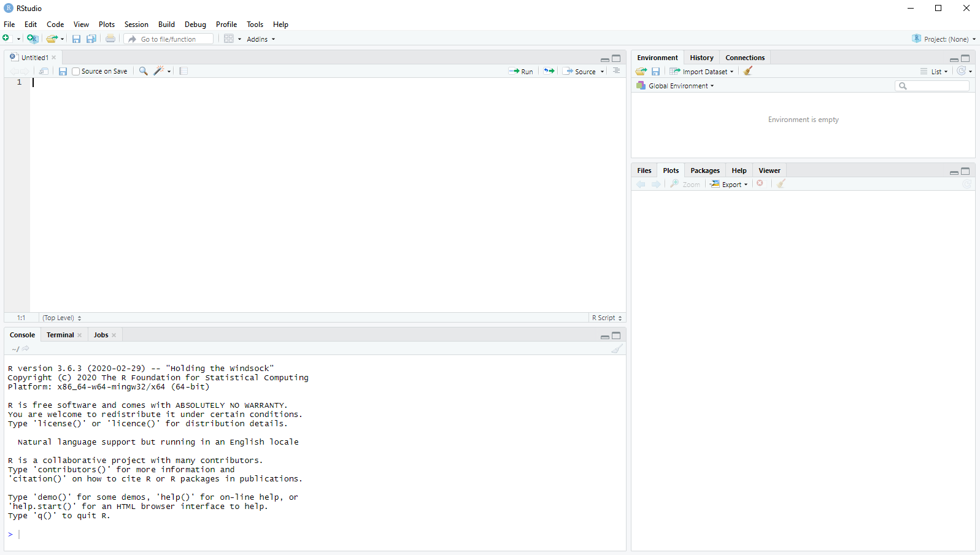Open the (Top Level) scope navigator
Image resolution: width=980 pixels, height=555 pixels.
61,318
